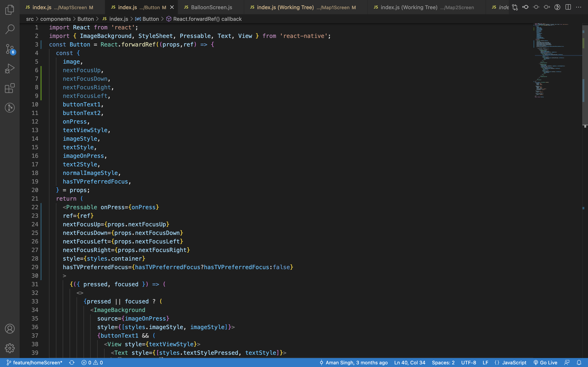
Task: Open Changes compare icon in editor toolbar
Action: (515, 7)
